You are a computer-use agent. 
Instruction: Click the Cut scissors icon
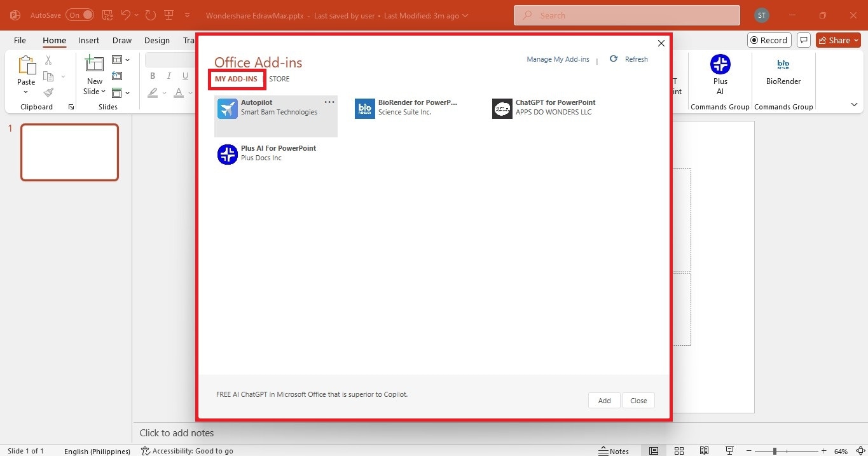click(48, 60)
